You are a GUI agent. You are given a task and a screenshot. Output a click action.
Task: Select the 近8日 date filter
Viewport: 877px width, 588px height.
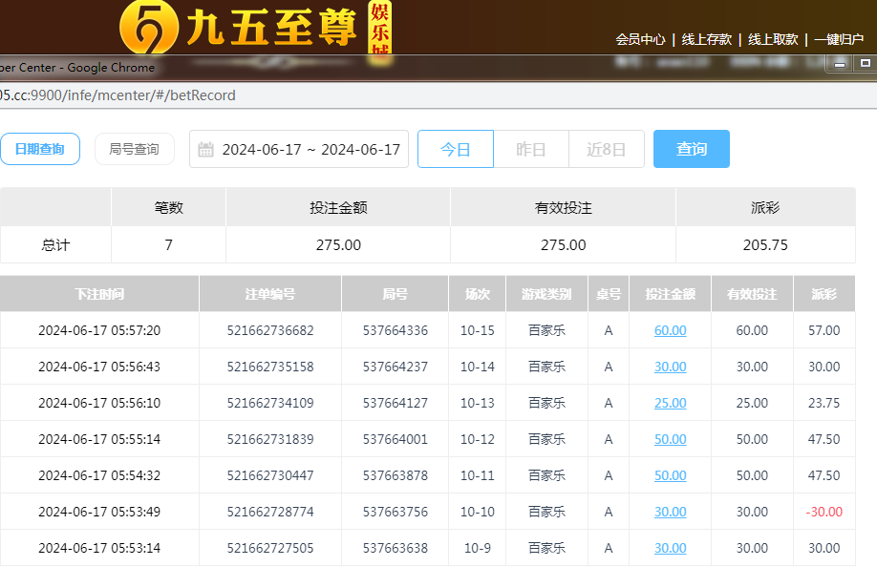606,149
